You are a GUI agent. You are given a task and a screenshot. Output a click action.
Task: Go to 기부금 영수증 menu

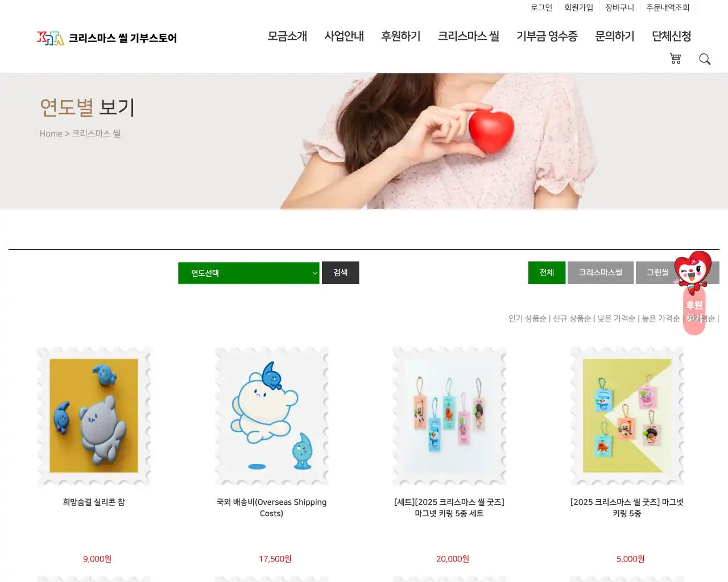tap(547, 36)
